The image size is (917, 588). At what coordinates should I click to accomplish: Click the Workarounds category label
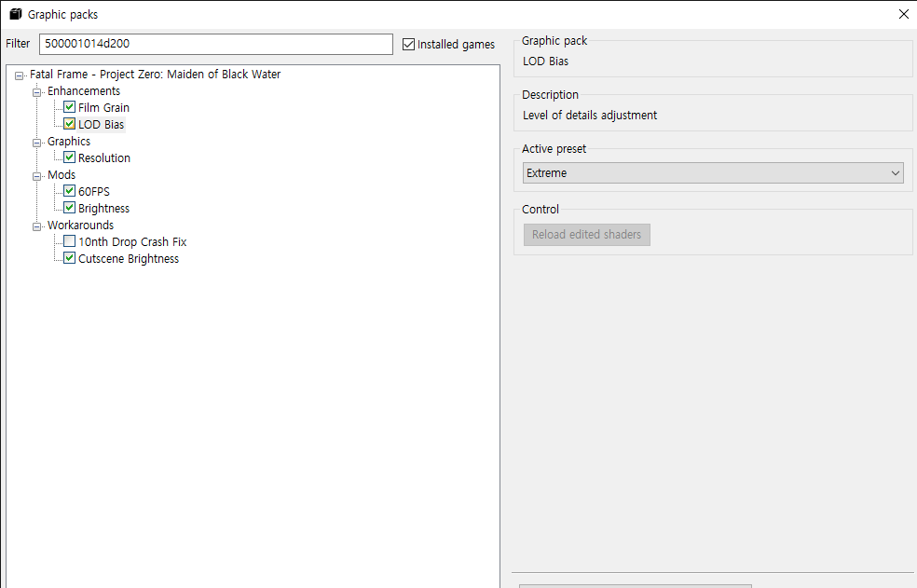click(x=81, y=226)
